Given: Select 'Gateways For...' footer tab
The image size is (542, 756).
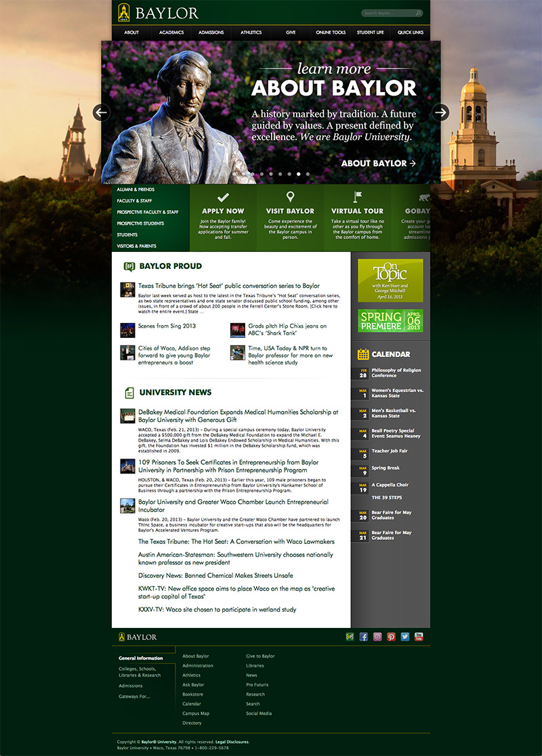Looking at the screenshot, I should [x=135, y=696].
